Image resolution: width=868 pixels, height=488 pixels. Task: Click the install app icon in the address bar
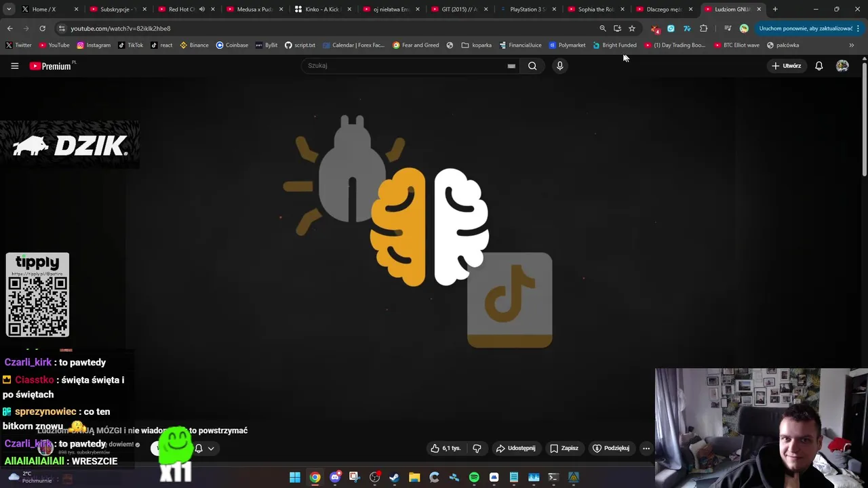tap(617, 28)
